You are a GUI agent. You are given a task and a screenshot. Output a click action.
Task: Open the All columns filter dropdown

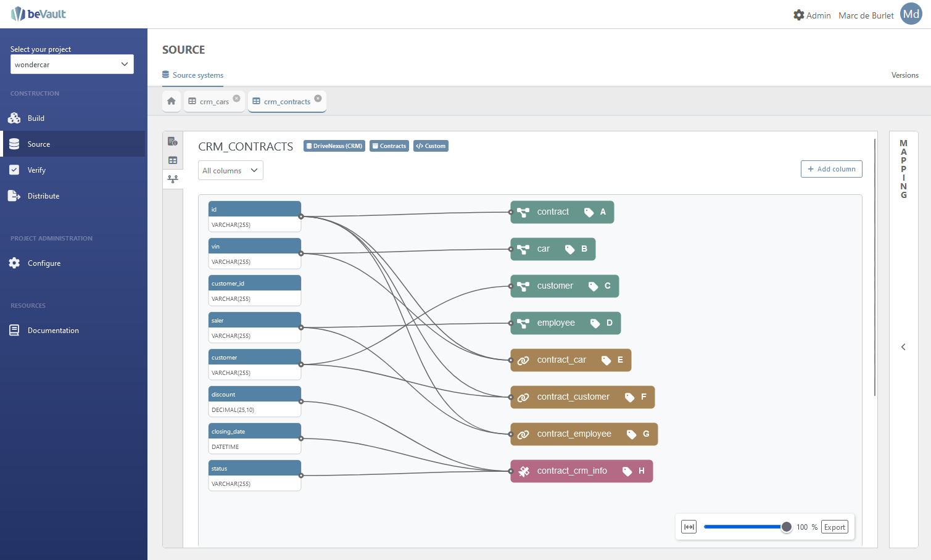[x=230, y=170]
